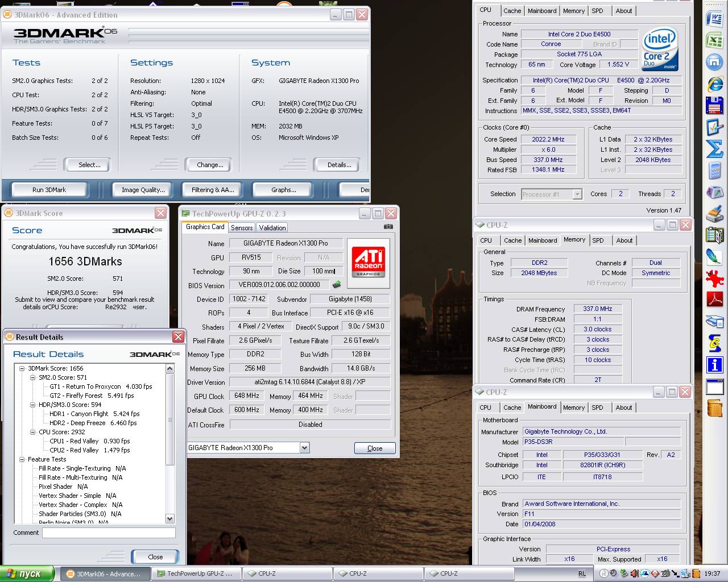
Task: Click the Image Quality... button
Action: pyautogui.click(x=143, y=190)
